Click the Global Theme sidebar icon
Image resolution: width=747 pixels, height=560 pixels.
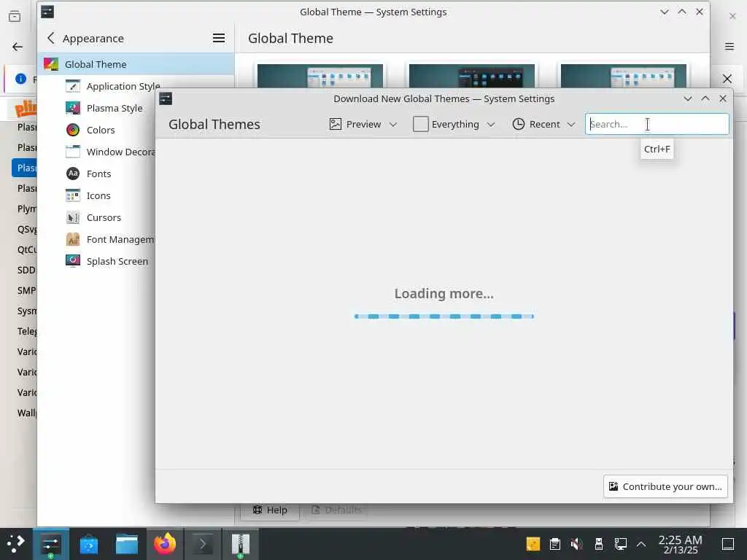coord(51,64)
